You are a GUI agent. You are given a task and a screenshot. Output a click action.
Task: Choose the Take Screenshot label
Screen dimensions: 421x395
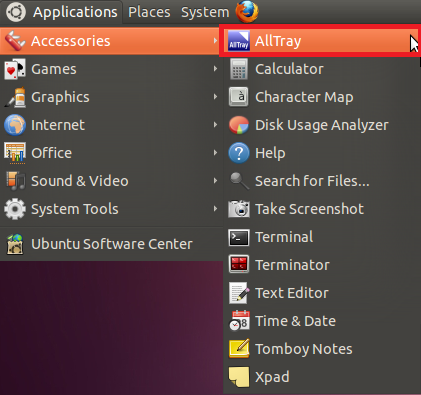(x=309, y=209)
